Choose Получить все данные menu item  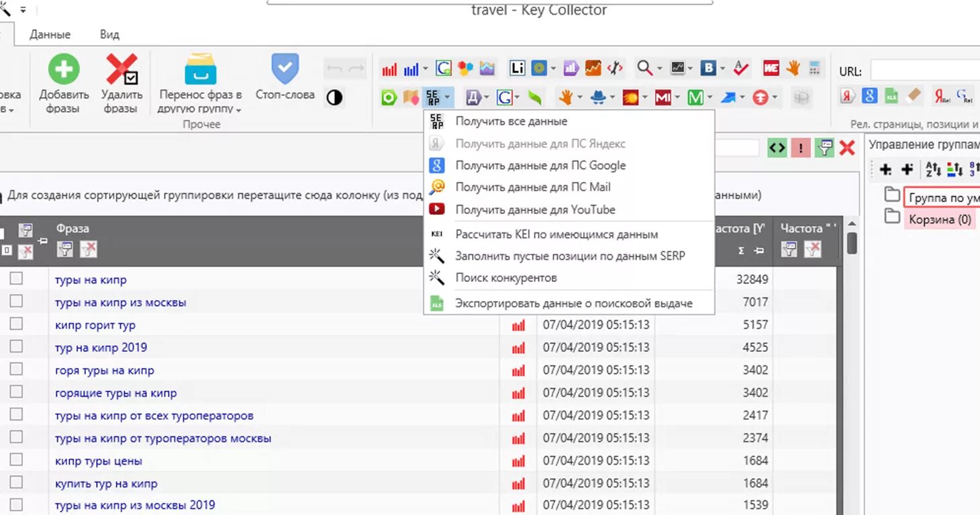(511, 122)
